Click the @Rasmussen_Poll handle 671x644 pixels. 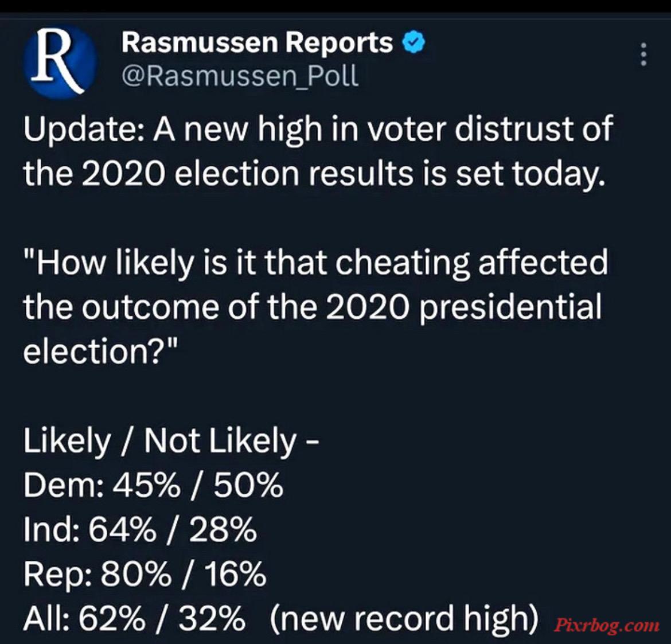(x=240, y=76)
